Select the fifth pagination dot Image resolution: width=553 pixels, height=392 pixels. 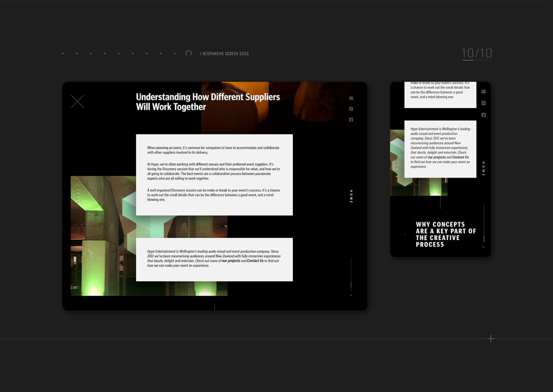coord(119,54)
